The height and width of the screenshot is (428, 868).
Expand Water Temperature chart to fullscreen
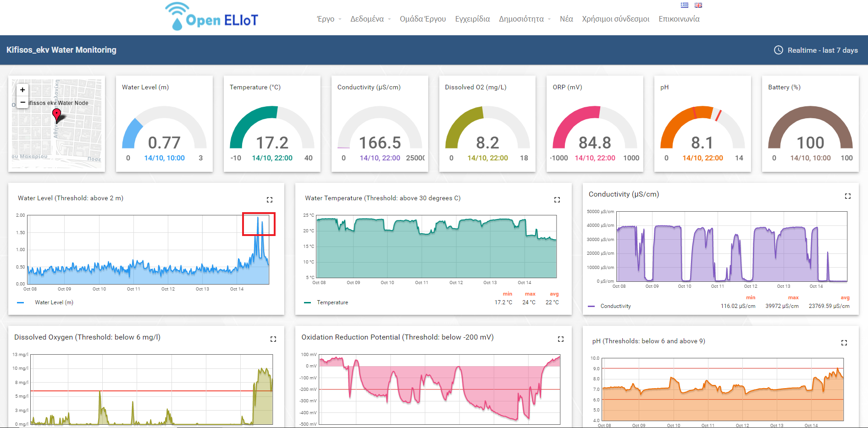(557, 200)
